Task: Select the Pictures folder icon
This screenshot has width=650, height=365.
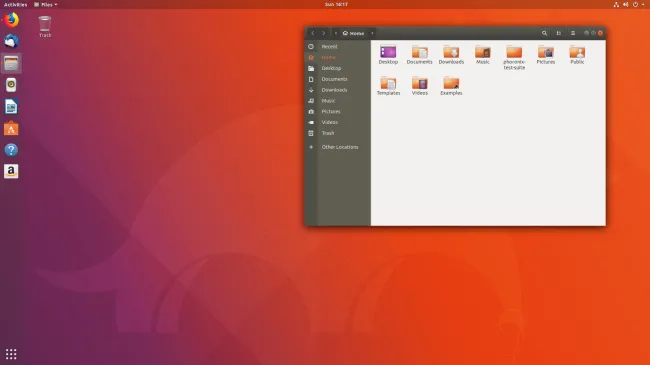Action: click(x=546, y=51)
